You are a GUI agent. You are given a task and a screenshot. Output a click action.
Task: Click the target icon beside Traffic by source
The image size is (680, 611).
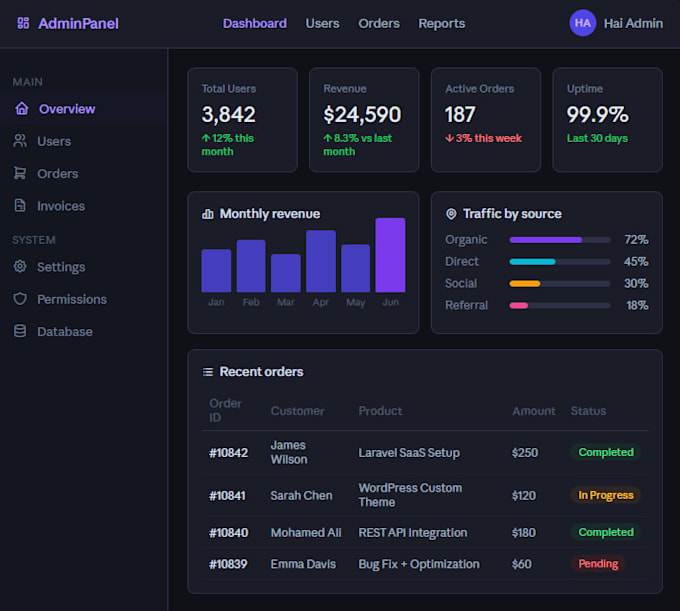point(451,214)
